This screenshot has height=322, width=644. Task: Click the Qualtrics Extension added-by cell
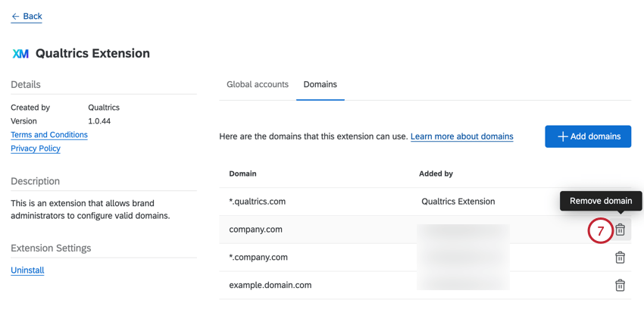click(x=458, y=202)
